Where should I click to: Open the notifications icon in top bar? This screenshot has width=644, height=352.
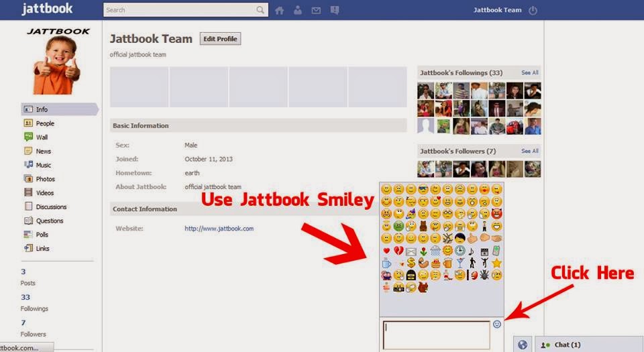(x=335, y=10)
